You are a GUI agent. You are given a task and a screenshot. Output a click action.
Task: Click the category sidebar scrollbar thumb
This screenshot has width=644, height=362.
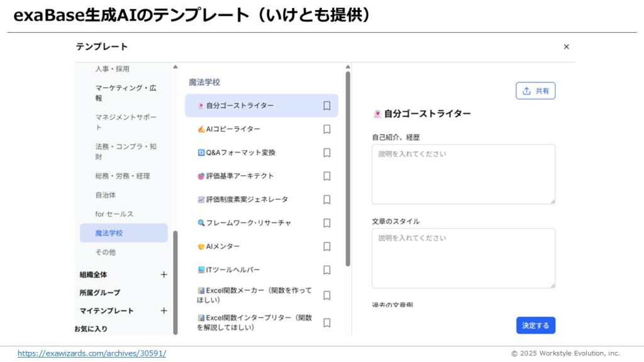point(175,283)
